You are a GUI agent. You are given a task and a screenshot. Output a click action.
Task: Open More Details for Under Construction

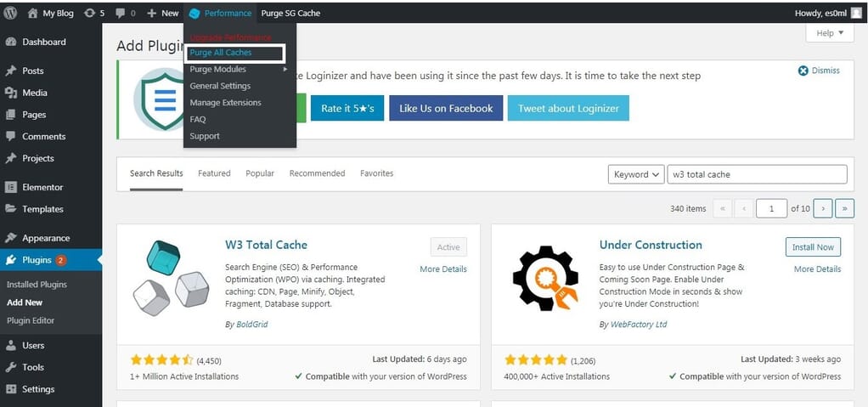(x=818, y=269)
